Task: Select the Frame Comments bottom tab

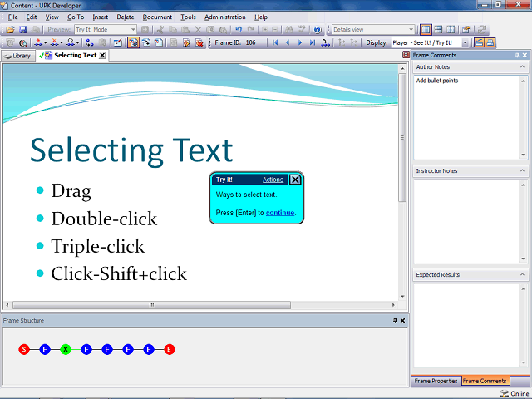Action: tap(485, 381)
